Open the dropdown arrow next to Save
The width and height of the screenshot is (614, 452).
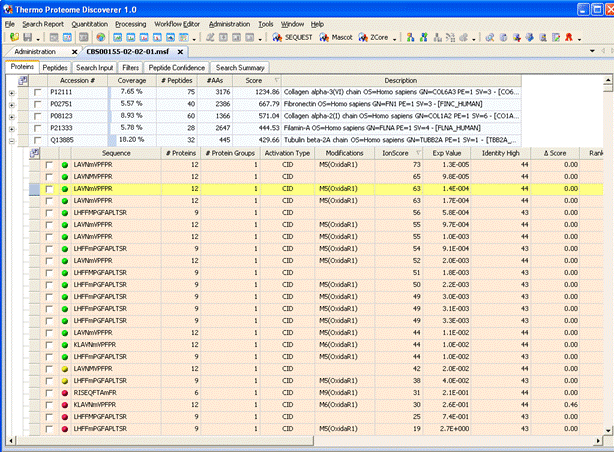pos(38,39)
